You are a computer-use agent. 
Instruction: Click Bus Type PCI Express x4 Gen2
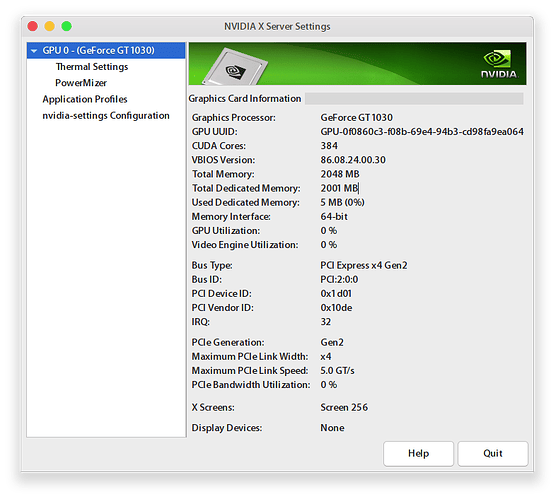coord(364,265)
